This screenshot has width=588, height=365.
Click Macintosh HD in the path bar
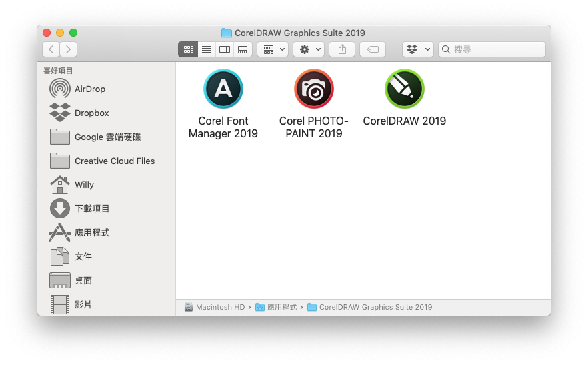point(215,307)
